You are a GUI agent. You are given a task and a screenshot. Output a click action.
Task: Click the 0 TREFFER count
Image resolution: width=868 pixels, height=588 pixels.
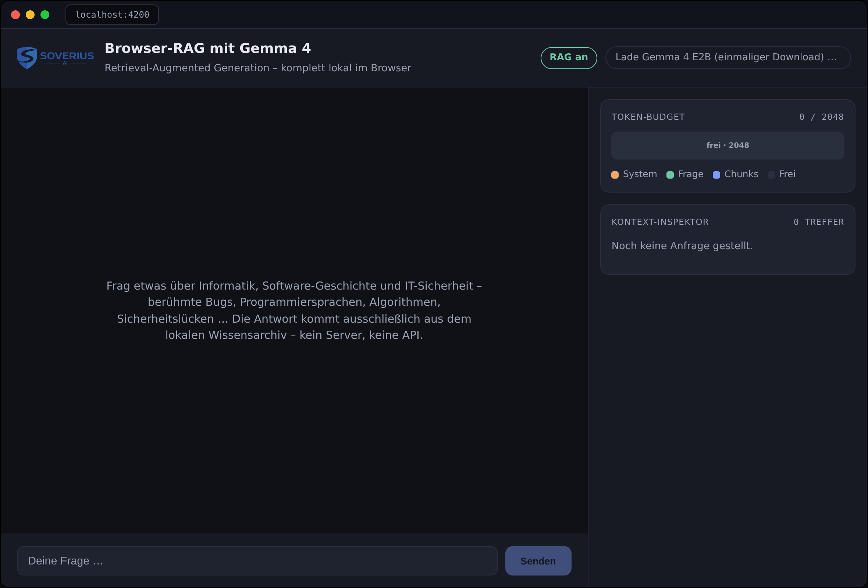click(819, 222)
